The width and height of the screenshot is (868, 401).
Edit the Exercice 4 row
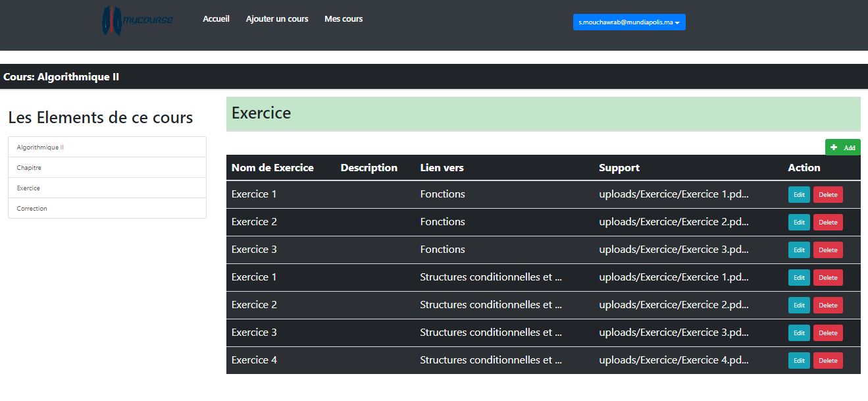[x=799, y=361]
